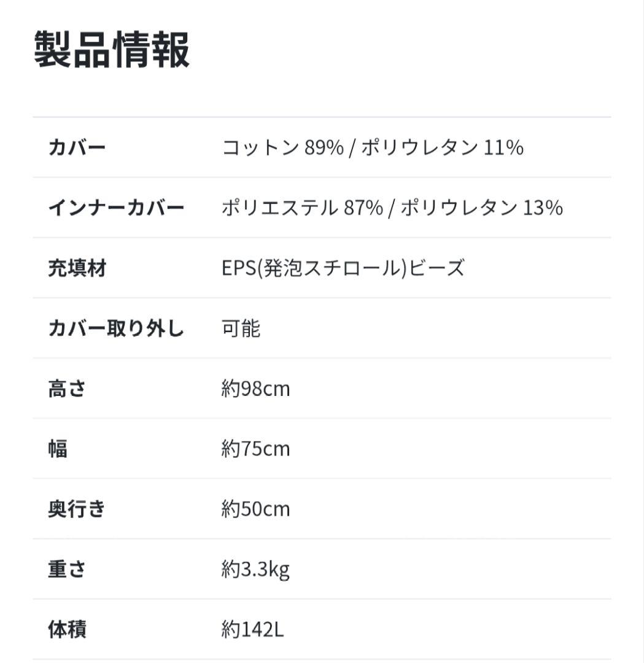Click the 約142L volume value

tap(252, 629)
